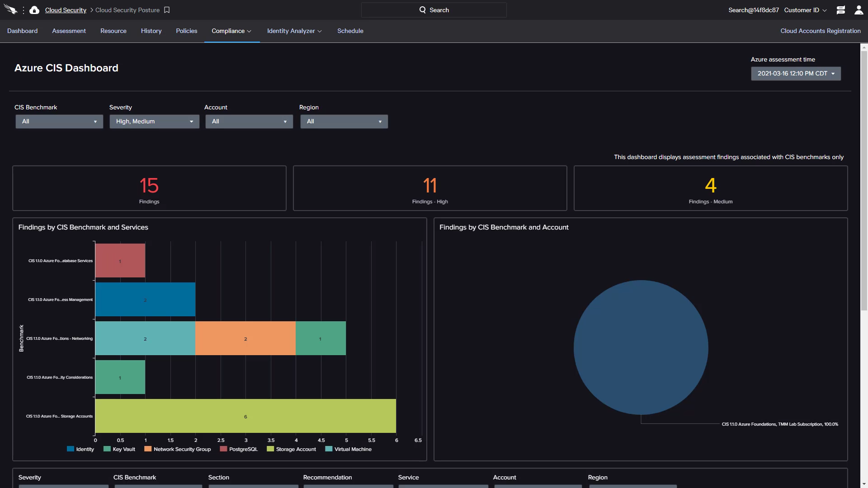
Task: Toggle the Identity legend swatch
Action: click(71, 449)
